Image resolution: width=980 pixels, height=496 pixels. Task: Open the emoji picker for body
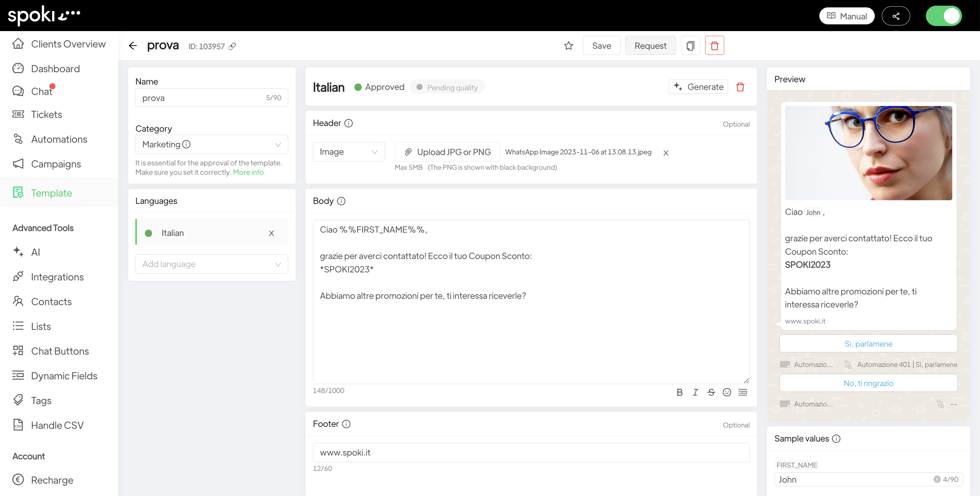726,392
